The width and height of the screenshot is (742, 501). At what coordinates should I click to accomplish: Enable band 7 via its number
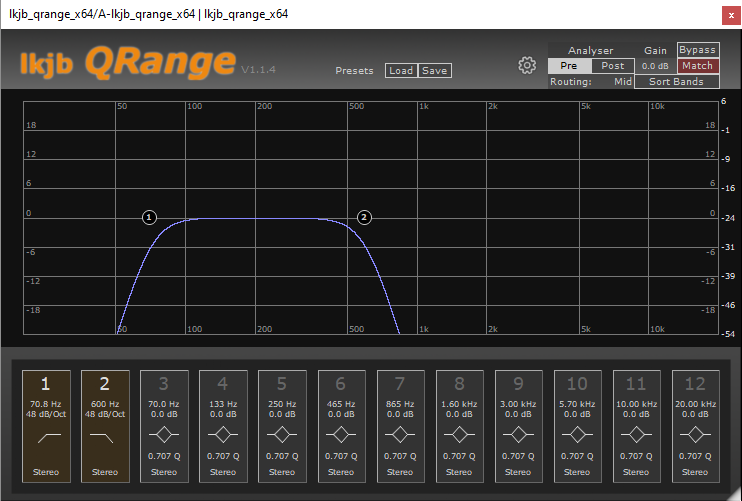click(x=400, y=384)
